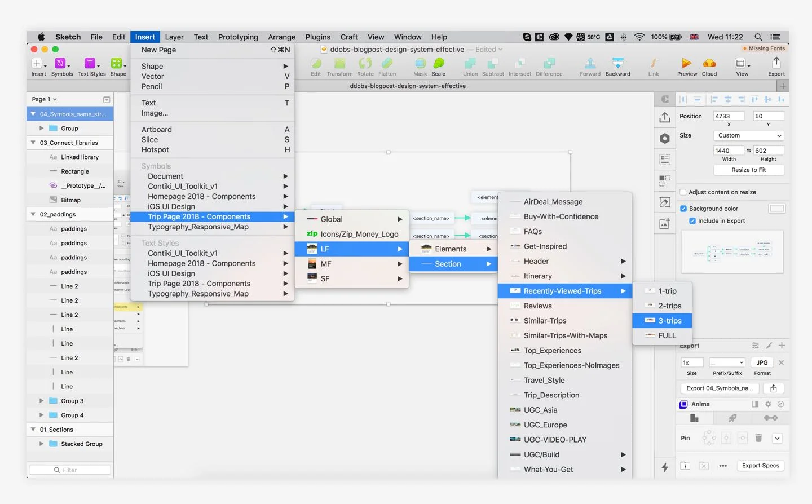This screenshot has height=504, width=812.
Task: Open the Symbols toolbar icon
Action: point(61,64)
